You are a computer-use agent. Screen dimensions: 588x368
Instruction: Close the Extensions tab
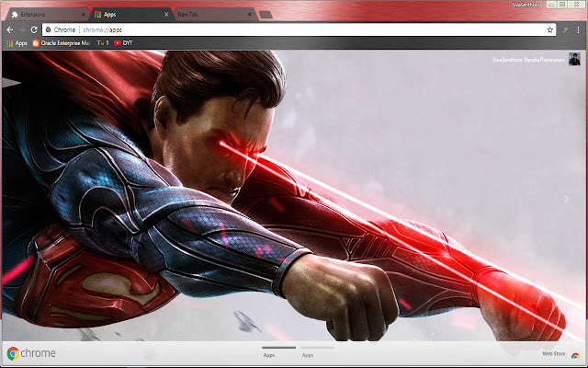pyautogui.click(x=84, y=15)
